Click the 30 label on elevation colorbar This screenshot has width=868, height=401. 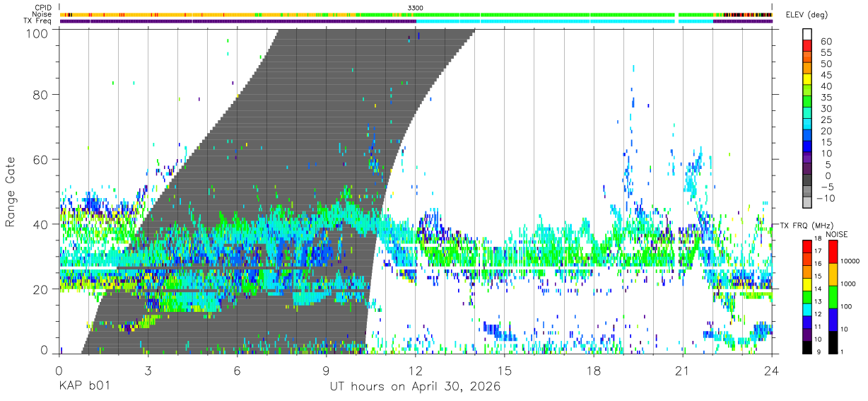pos(826,109)
